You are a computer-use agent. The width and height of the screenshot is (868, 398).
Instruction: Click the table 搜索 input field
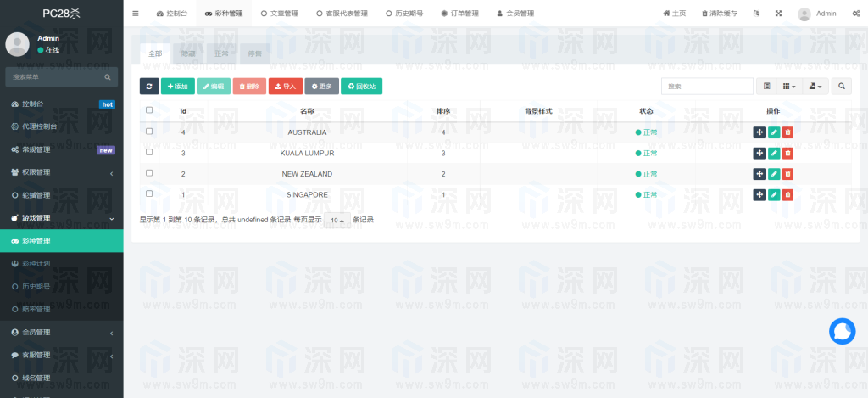click(x=707, y=87)
